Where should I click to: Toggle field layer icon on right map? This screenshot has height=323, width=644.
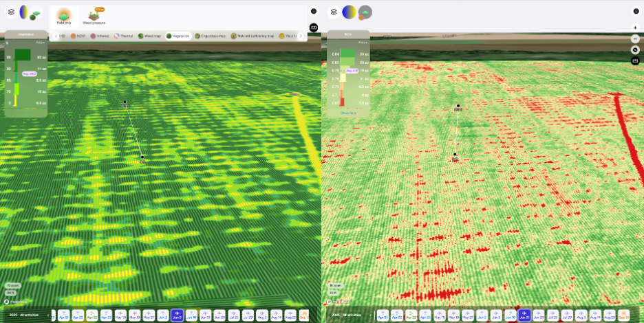(365, 12)
